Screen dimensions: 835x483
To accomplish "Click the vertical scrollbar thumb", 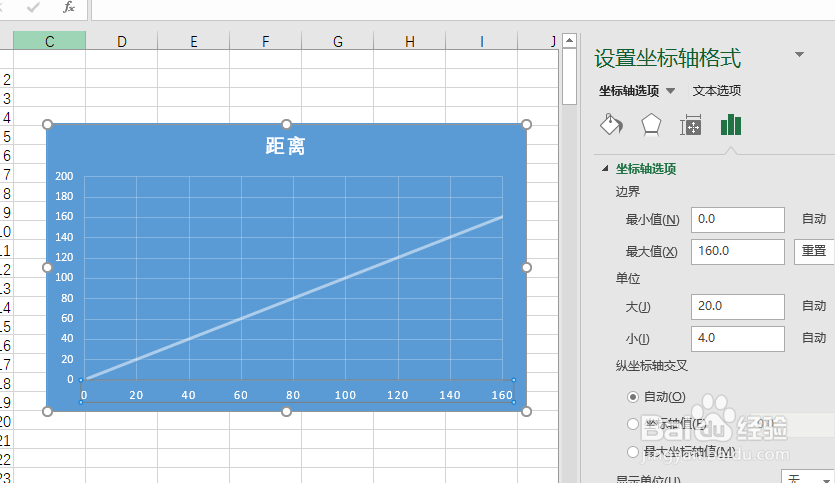I will tap(569, 77).
